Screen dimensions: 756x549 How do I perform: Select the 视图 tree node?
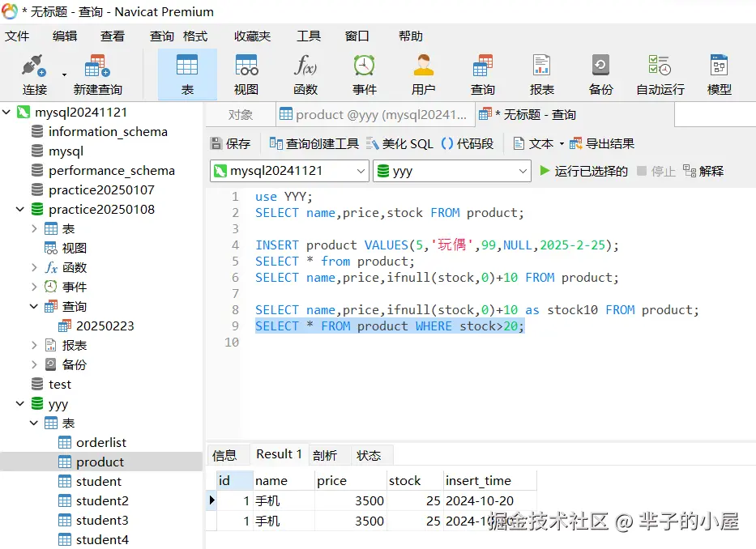pos(66,248)
